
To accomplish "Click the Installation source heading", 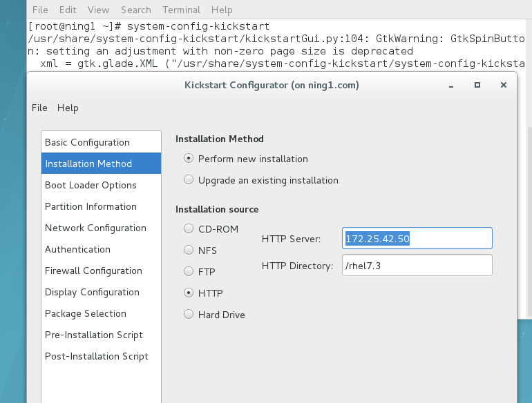I will pyautogui.click(x=217, y=210).
